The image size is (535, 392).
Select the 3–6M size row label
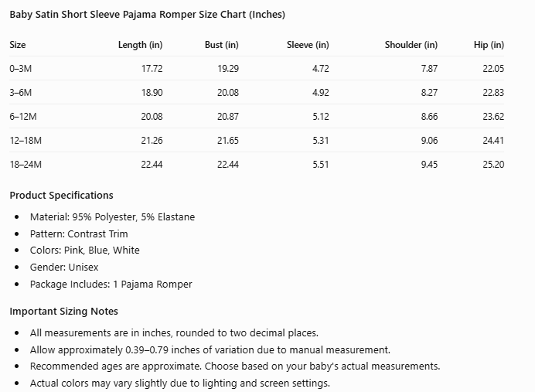[21, 93]
